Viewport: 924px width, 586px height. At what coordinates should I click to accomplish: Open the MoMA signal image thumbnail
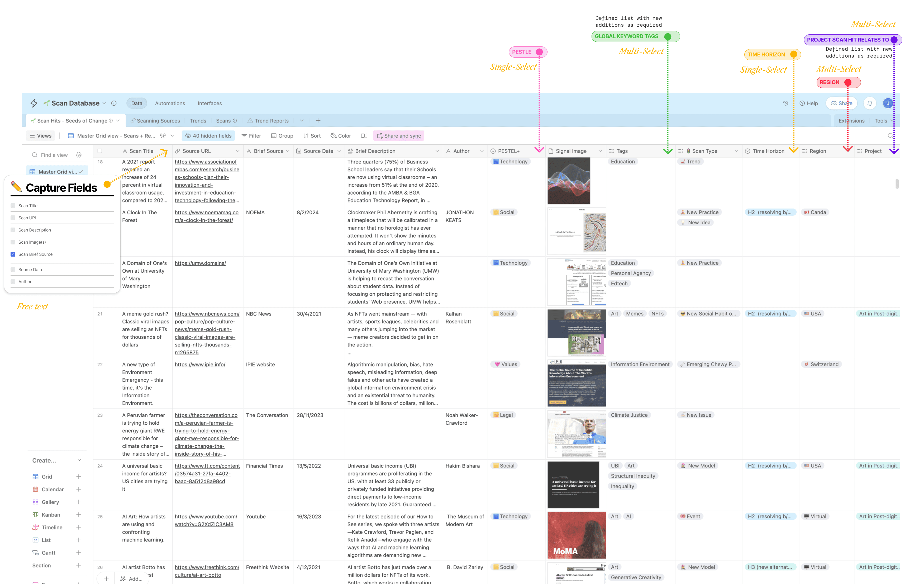pyautogui.click(x=576, y=535)
